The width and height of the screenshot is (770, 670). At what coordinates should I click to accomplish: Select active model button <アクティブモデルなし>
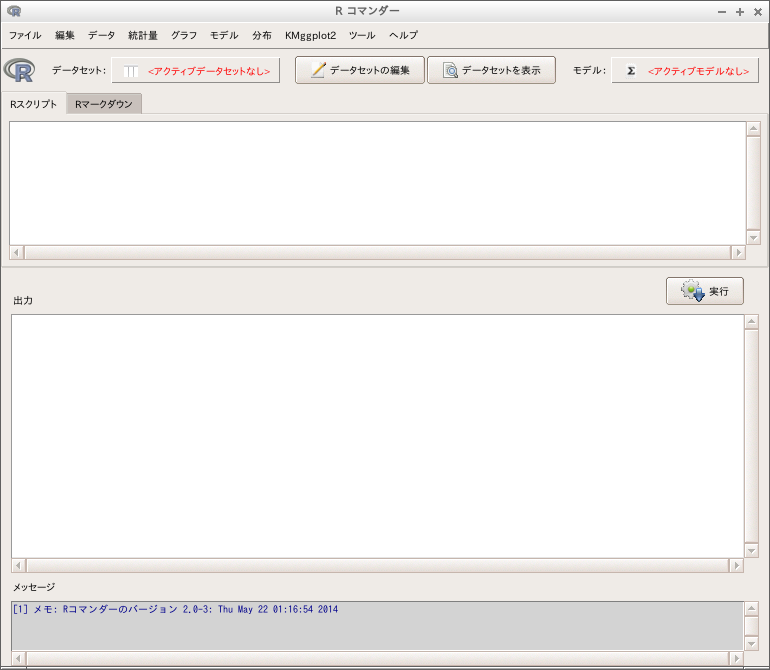(x=685, y=71)
